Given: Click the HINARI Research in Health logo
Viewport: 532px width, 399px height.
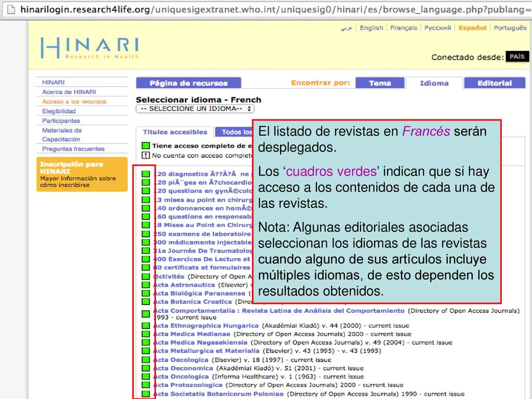Looking at the screenshot, I should pos(90,48).
